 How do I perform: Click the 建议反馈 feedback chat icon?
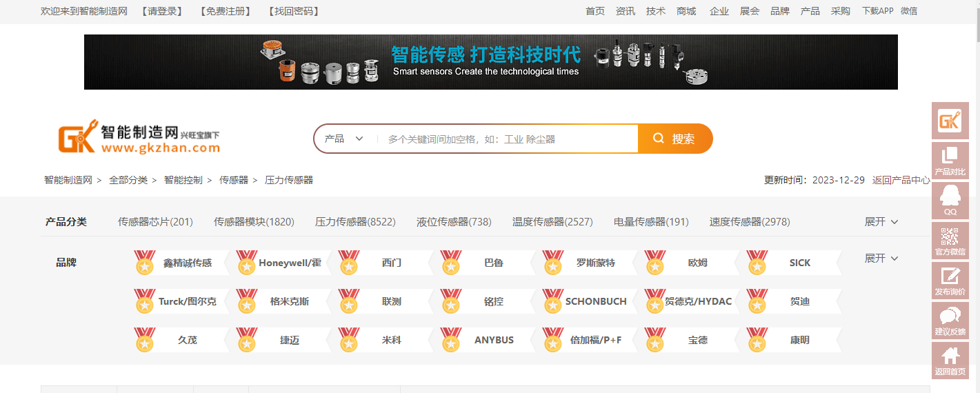pyautogui.click(x=950, y=321)
